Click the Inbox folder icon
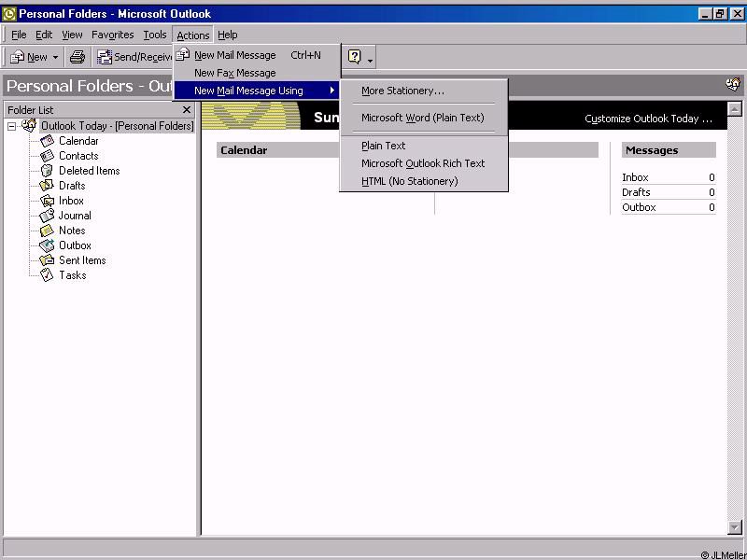Image resolution: width=747 pixels, height=560 pixels. coord(48,201)
